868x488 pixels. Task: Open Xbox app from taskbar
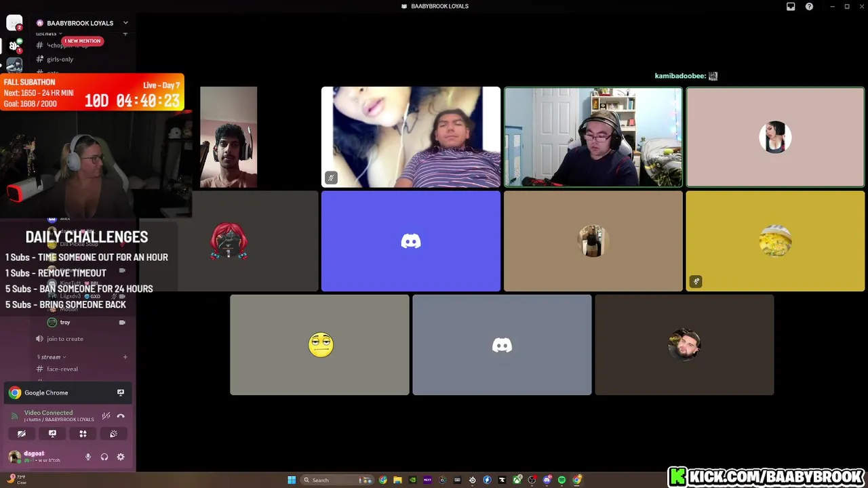click(x=517, y=480)
